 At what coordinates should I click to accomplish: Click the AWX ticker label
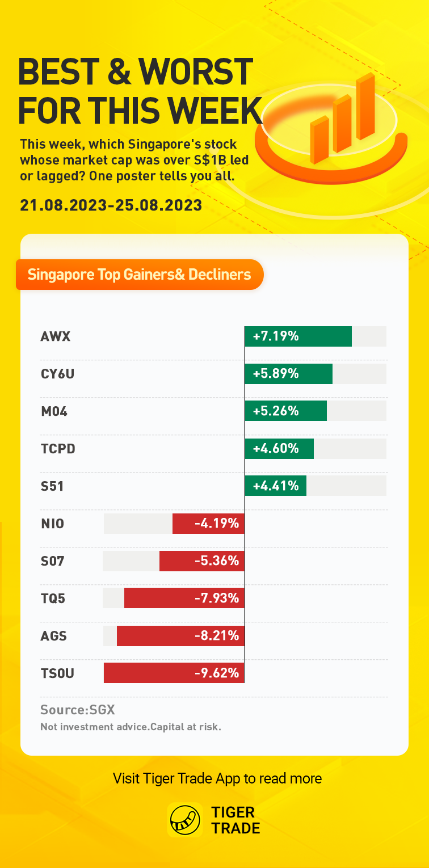(56, 336)
